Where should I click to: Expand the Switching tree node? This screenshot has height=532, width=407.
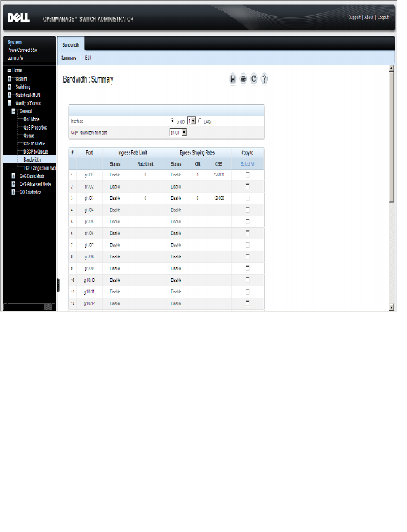(x=10, y=87)
